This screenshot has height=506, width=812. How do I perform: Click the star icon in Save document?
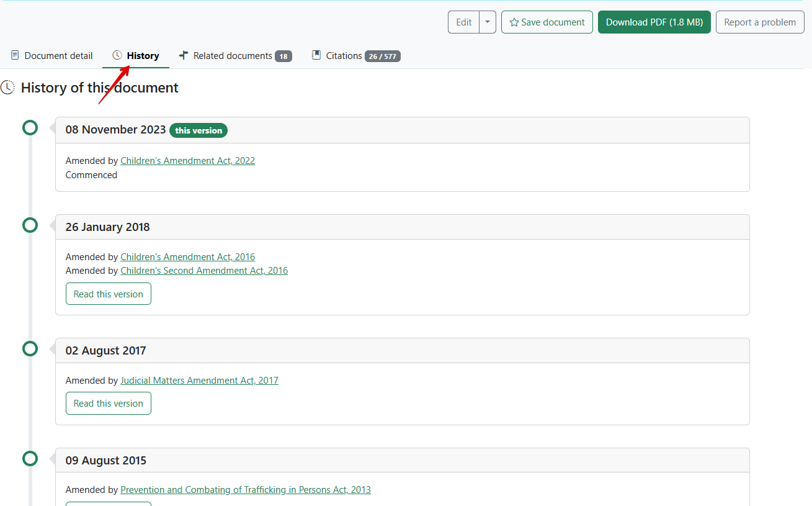[514, 22]
